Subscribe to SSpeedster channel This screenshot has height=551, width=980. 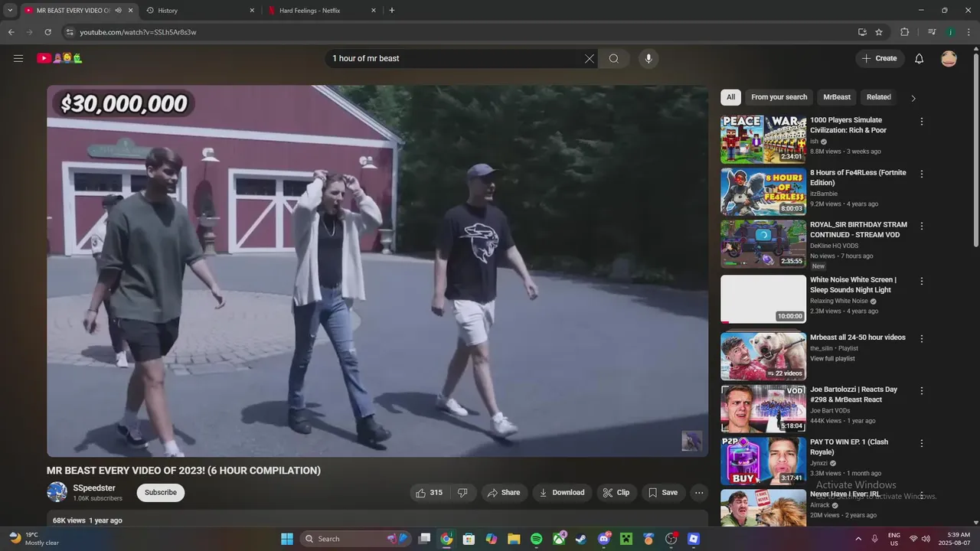(161, 493)
